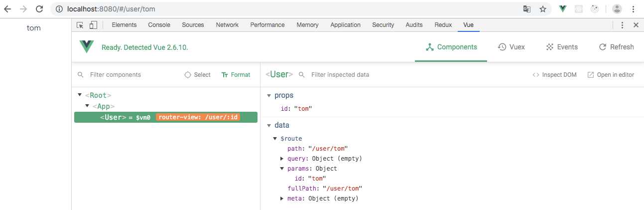Open the translate page icon in address bar

(527, 9)
